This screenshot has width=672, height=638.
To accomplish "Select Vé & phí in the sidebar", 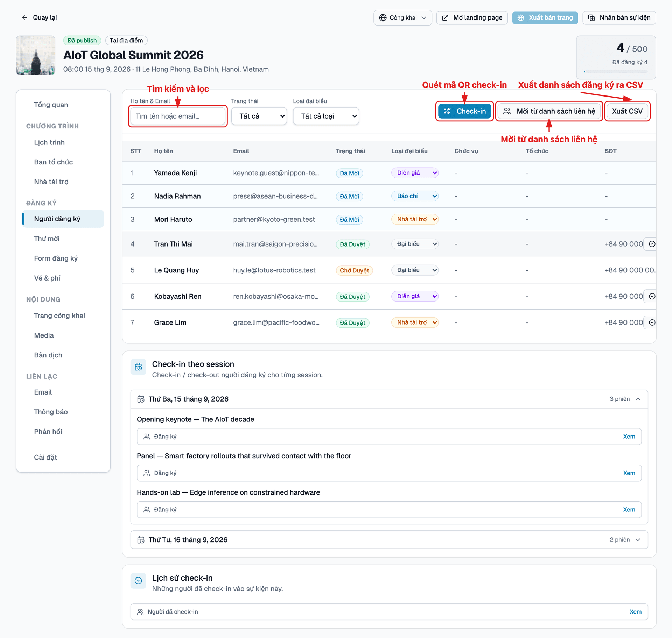I will point(47,278).
